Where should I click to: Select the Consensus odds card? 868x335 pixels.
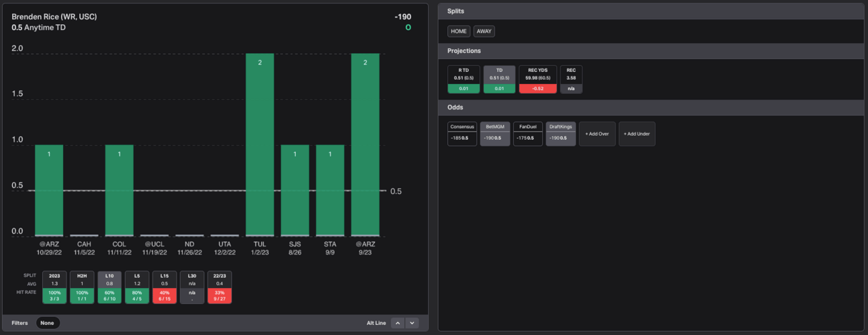pos(462,134)
